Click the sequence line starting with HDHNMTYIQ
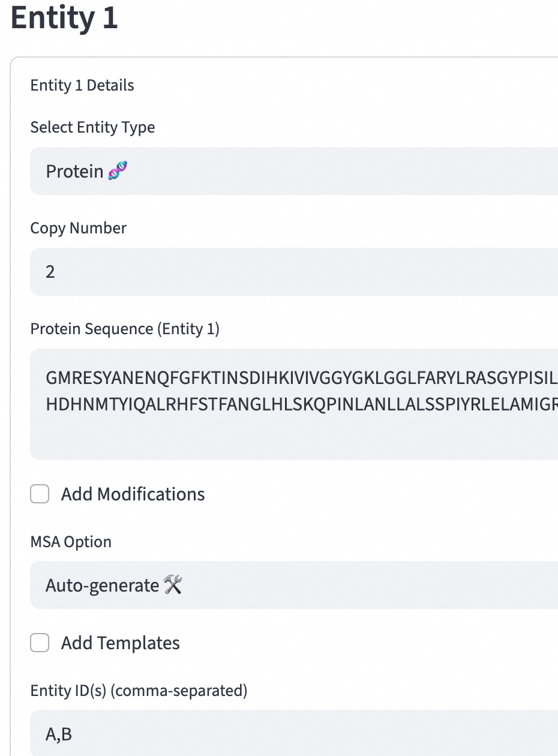The height and width of the screenshot is (756, 558). [x=300, y=404]
